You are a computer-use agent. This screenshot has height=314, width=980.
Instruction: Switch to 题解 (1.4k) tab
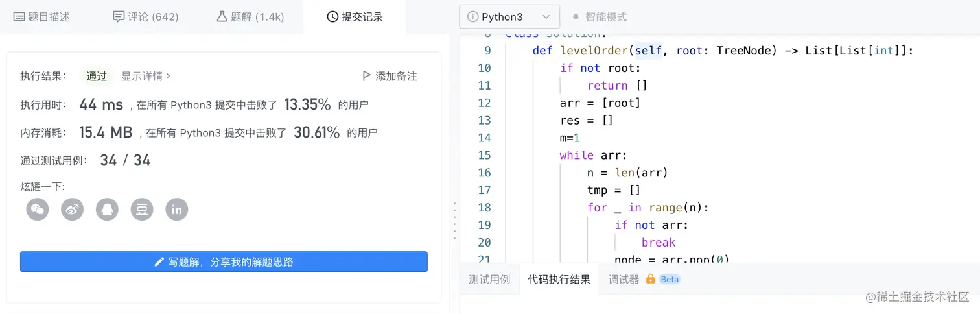(x=250, y=17)
